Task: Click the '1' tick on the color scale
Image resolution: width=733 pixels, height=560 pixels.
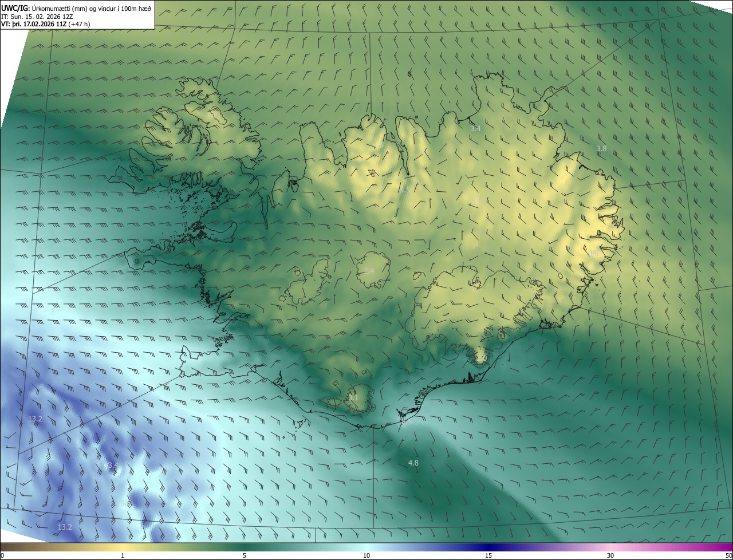Action: coord(123,555)
